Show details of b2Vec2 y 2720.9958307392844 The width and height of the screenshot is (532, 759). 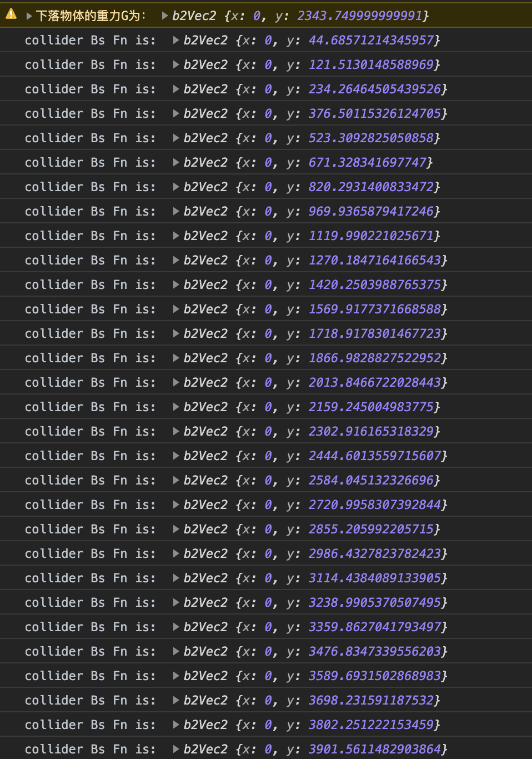(x=176, y=505)
